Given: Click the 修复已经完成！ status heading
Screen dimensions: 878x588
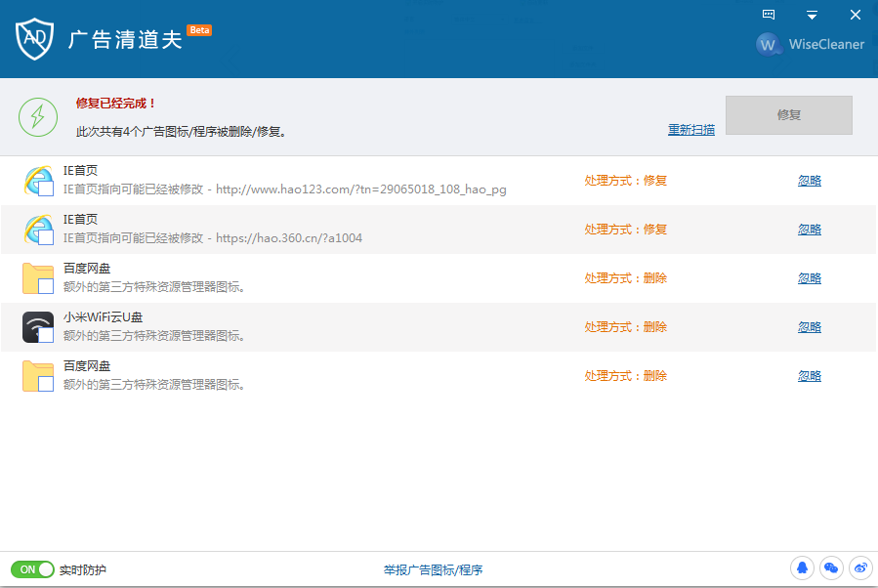Looking at the screenshot, I should click(115, 103).
